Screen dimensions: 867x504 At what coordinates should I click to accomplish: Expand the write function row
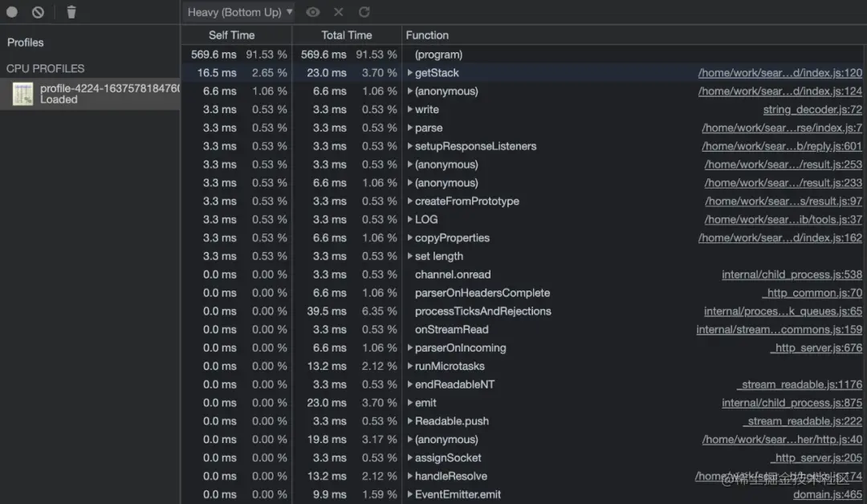pos(409,109)
